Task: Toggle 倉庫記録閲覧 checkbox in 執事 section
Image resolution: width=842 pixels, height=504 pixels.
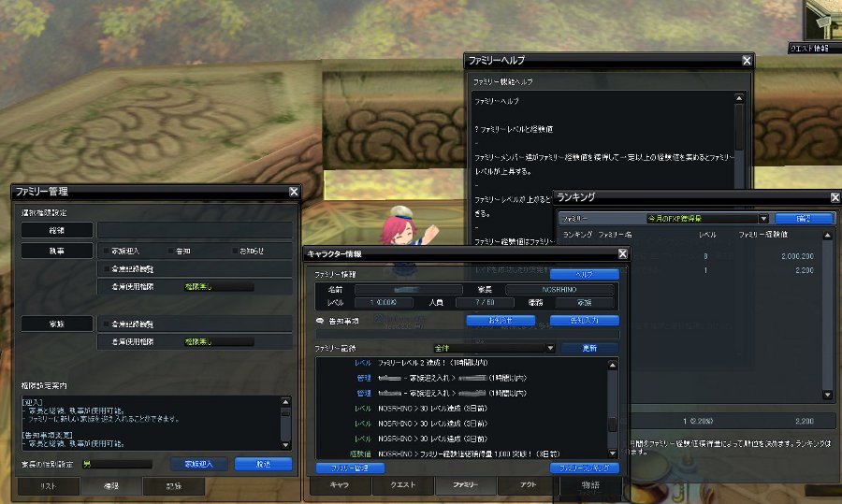Action: pos(107,268)
